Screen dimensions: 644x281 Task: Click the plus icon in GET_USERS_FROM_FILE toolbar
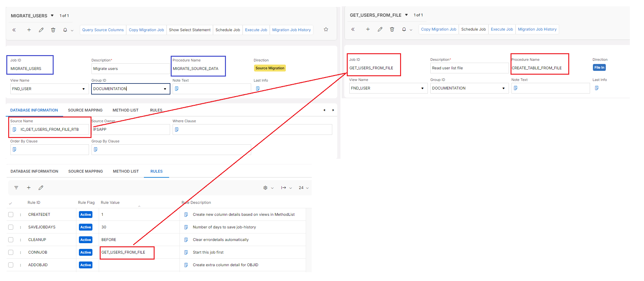[368, 29]
